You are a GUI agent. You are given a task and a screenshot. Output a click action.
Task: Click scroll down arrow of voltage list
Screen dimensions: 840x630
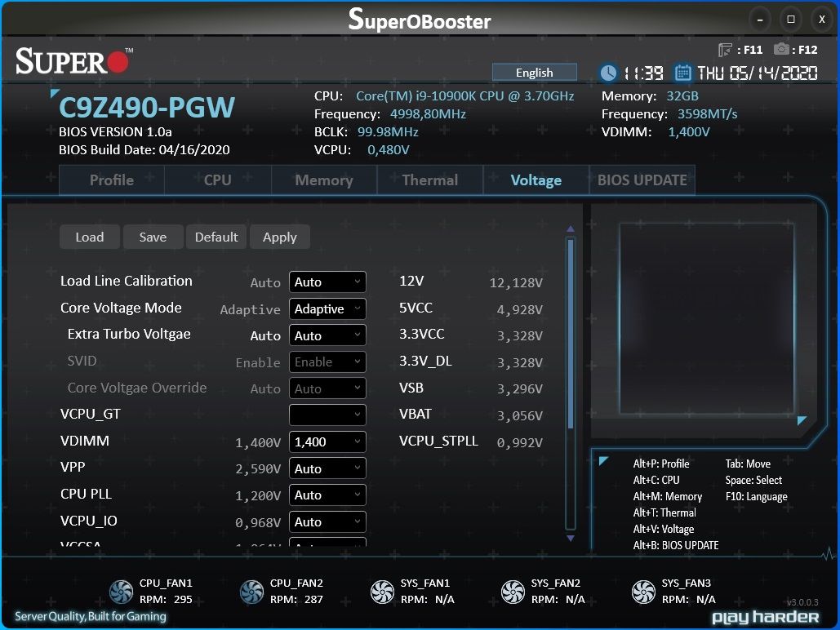coord(571,538)
